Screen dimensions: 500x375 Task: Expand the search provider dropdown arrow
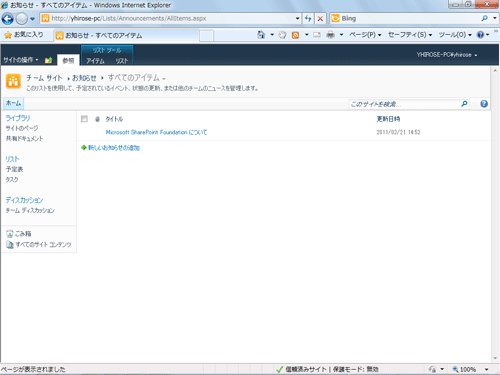point(495,18)
